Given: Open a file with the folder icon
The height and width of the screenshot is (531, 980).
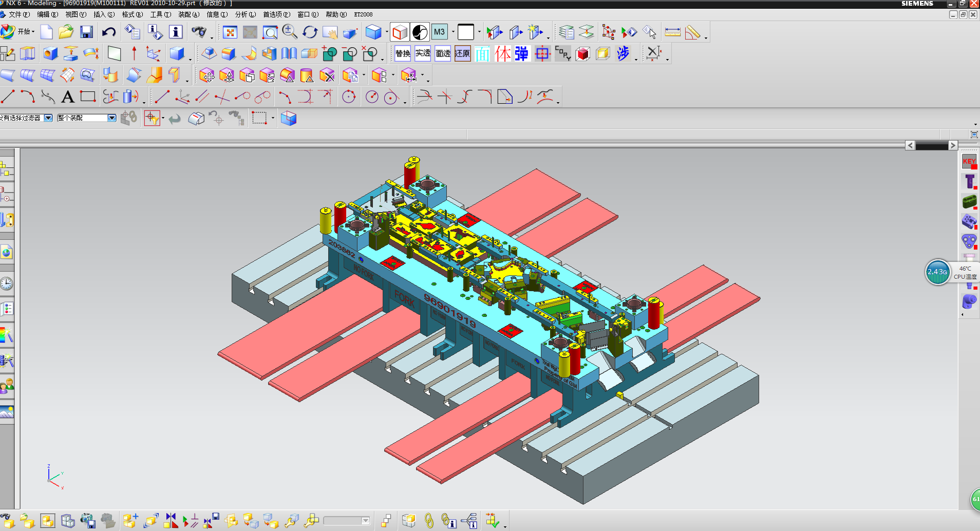Looking at the screenshot, I should click(x=66, y=32).
